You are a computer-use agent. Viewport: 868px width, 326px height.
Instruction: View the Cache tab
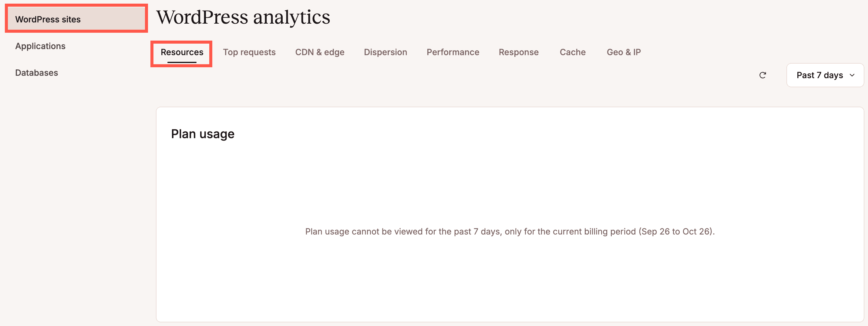pyautogui.click(x=572, y=52)
